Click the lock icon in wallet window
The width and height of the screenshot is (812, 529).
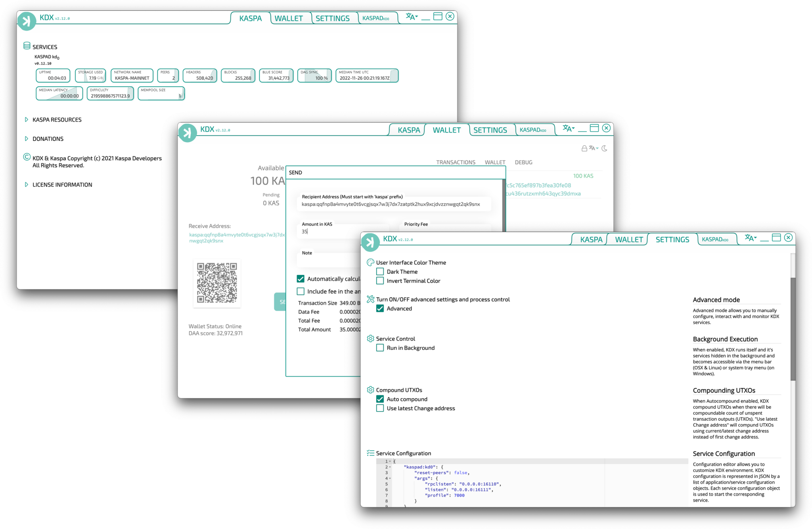[584, 148]
